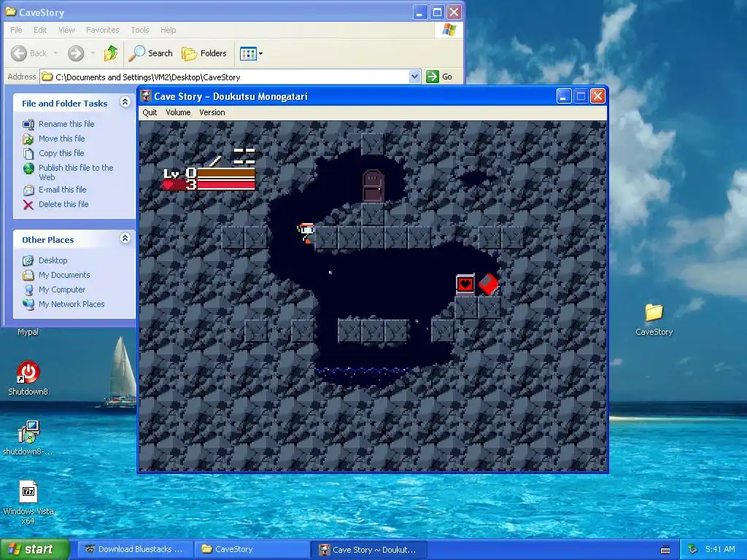
Task: Click the red health bar in game HUD
Action: coord(226,184)
